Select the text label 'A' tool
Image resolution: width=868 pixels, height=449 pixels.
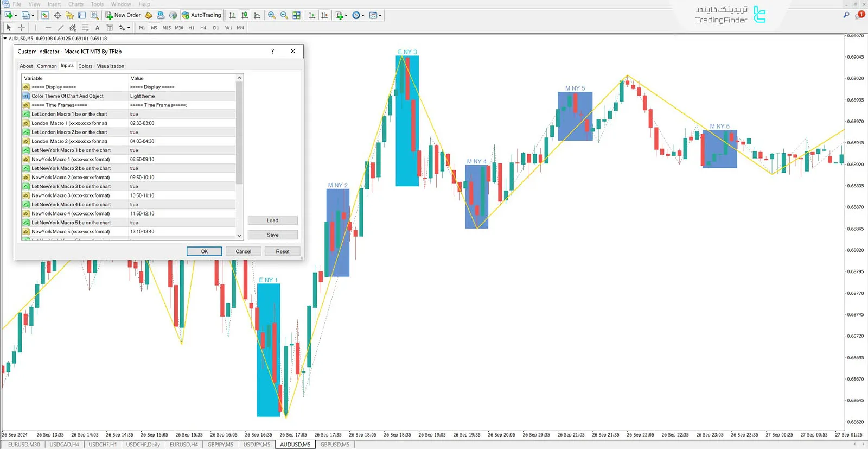point(97,28)
